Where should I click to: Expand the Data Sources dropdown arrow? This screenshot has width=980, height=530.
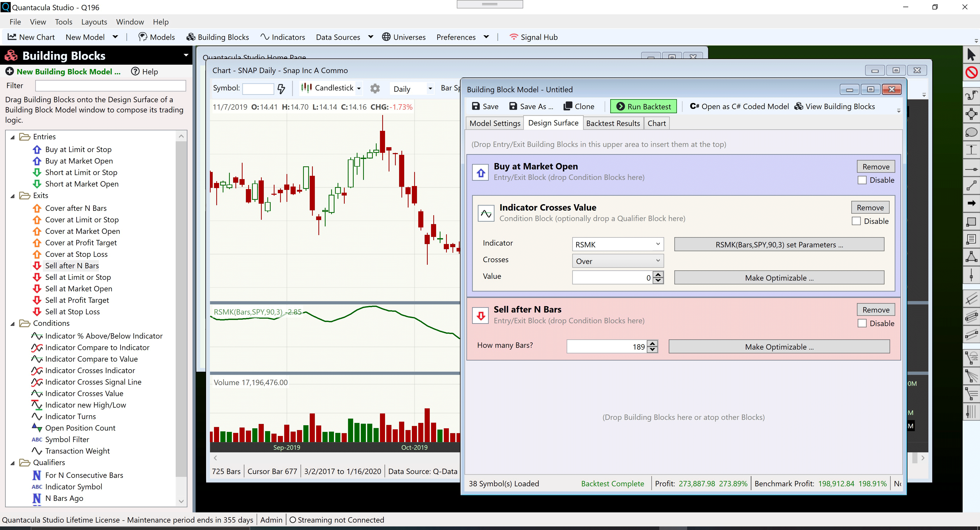click(x=371, y=37)
